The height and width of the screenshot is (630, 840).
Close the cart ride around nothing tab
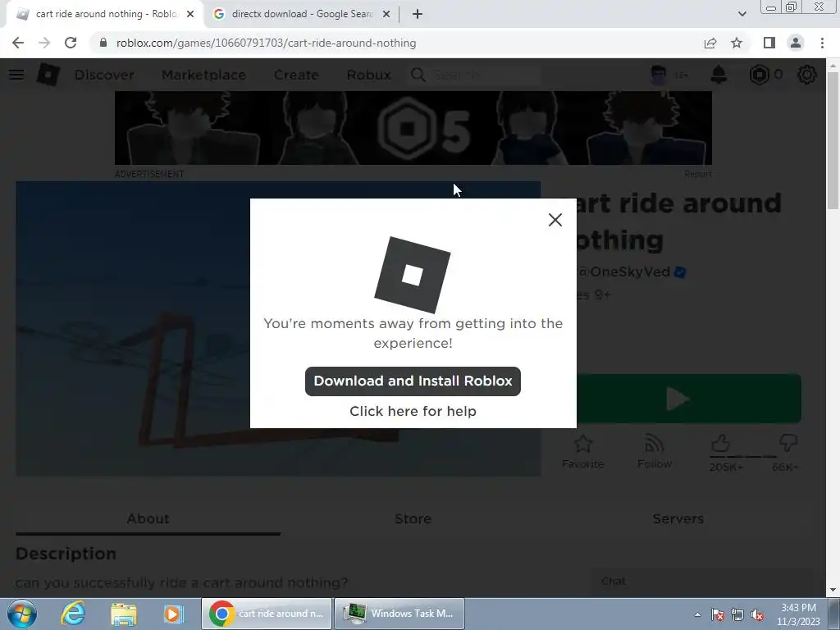pos(190,15)
